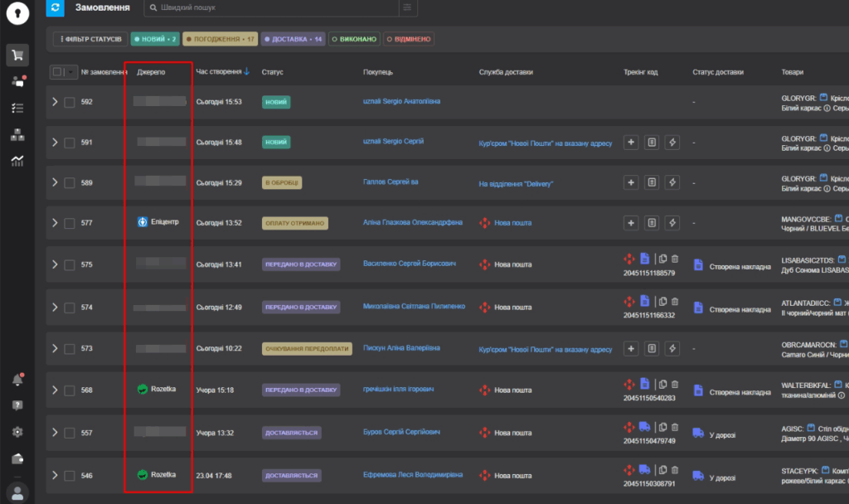Open the task checklist sidebar icon
This screenshot has width=849, height=504.
coord(17,109)
